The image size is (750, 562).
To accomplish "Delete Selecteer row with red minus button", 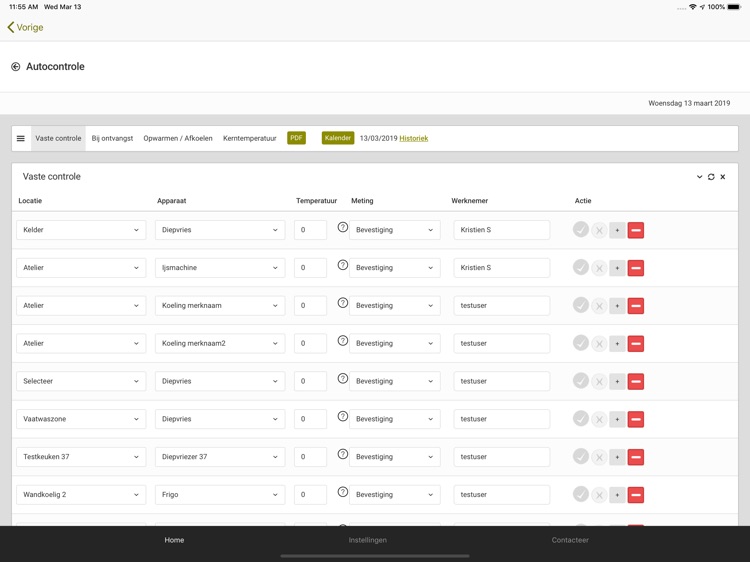I will tap(636, 381).
